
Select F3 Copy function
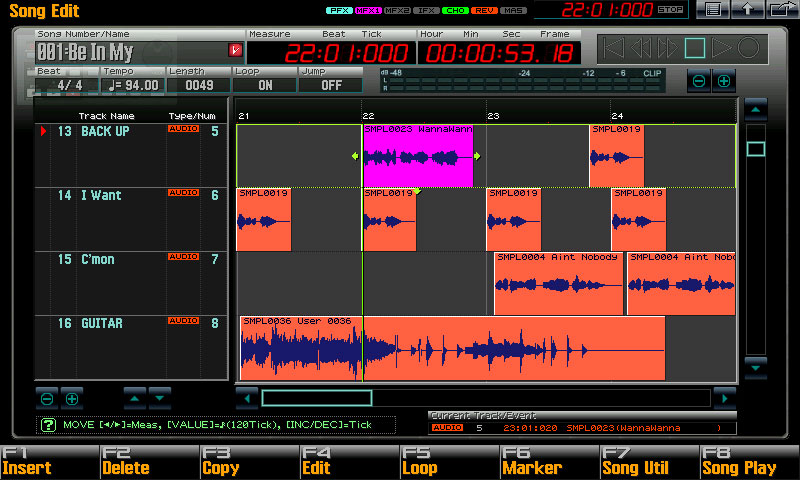249,462
